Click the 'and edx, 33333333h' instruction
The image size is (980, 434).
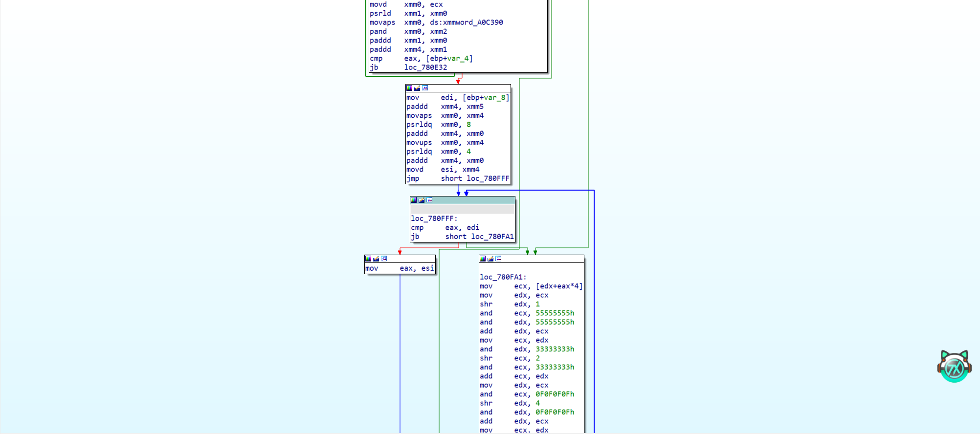tap(527, 349)
